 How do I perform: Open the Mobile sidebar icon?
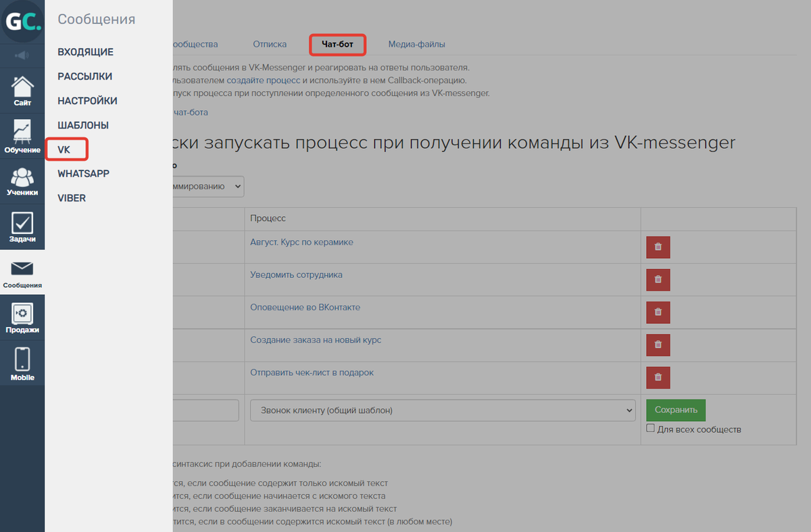point(22,364)
